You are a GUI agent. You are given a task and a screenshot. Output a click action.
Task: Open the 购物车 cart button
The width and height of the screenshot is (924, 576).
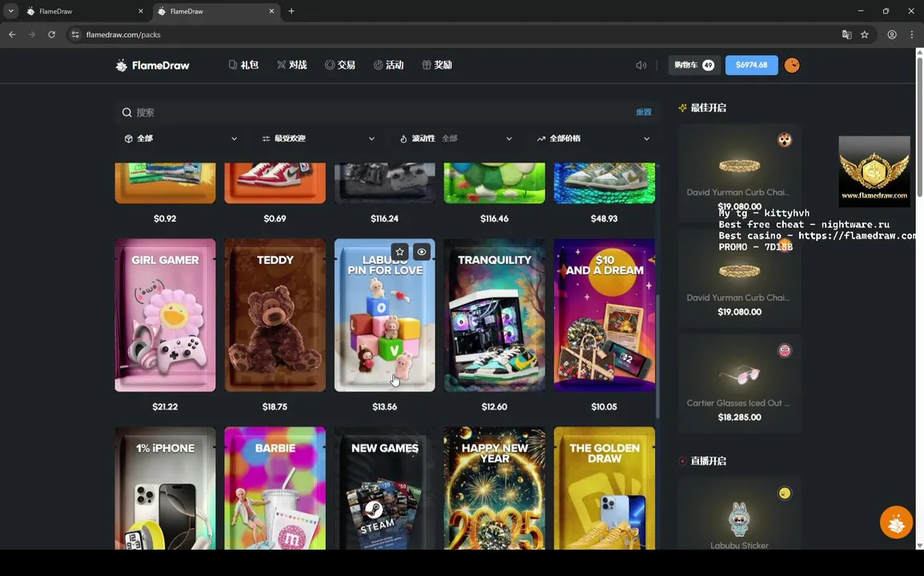point(694,66)
